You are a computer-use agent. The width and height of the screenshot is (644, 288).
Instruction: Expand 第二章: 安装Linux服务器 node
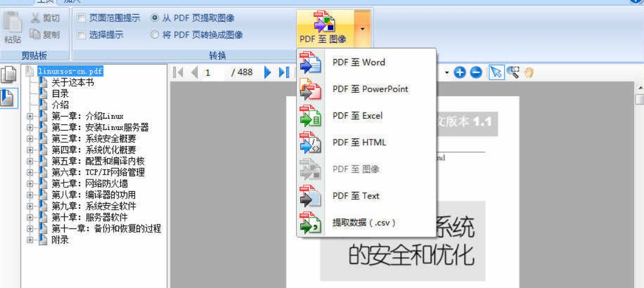tap(30, 128)
